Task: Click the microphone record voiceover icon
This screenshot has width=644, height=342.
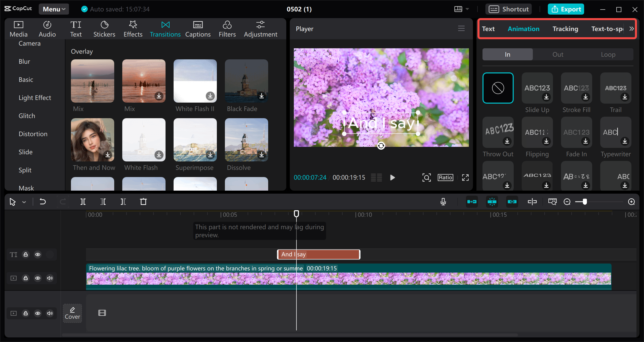Action: pyautogui.click(x=443, y=202)
